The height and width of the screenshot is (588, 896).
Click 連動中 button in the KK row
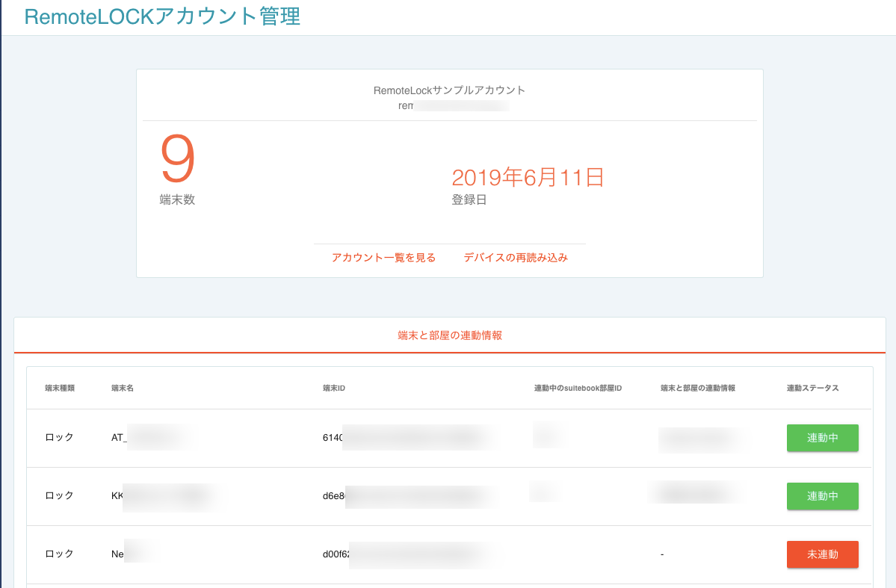coord(822,496)
